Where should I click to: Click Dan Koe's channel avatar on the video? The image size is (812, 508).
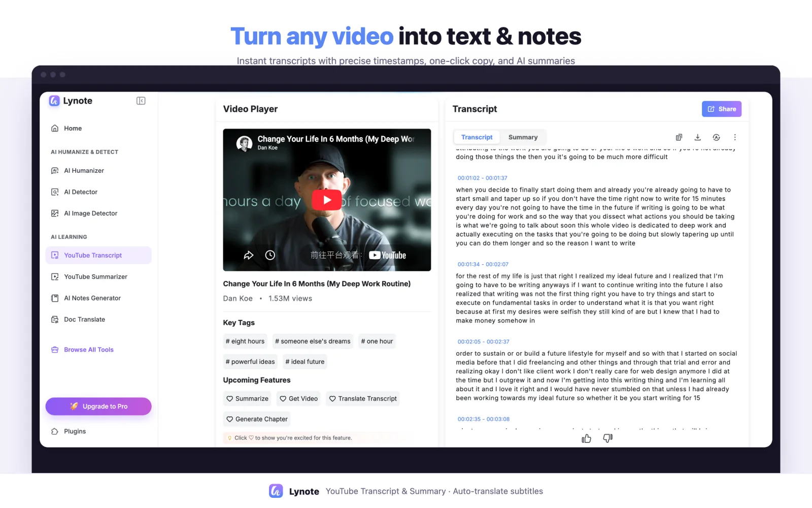pyautogui.click(x=245, y=143)
